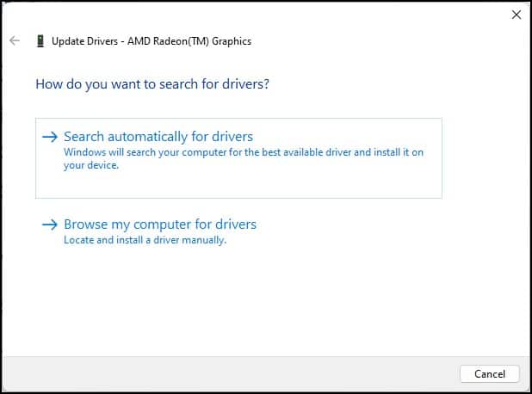The width and height of the screenshot is (532, 394).
Task: Click the arrow beside Search automatically
Action: [x=50, y=137]
